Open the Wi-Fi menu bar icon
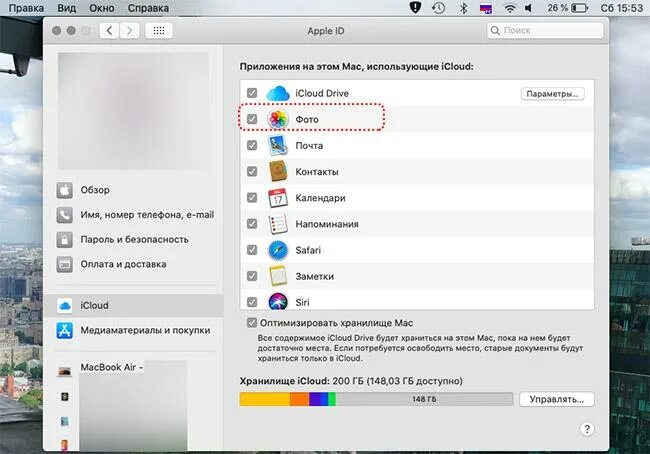 (x=510, y=8)
